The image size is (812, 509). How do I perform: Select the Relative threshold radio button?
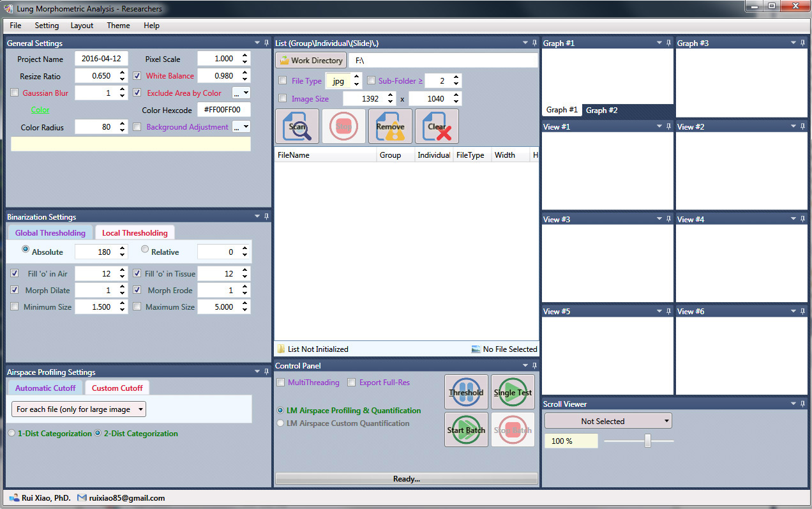pos(145,250)
